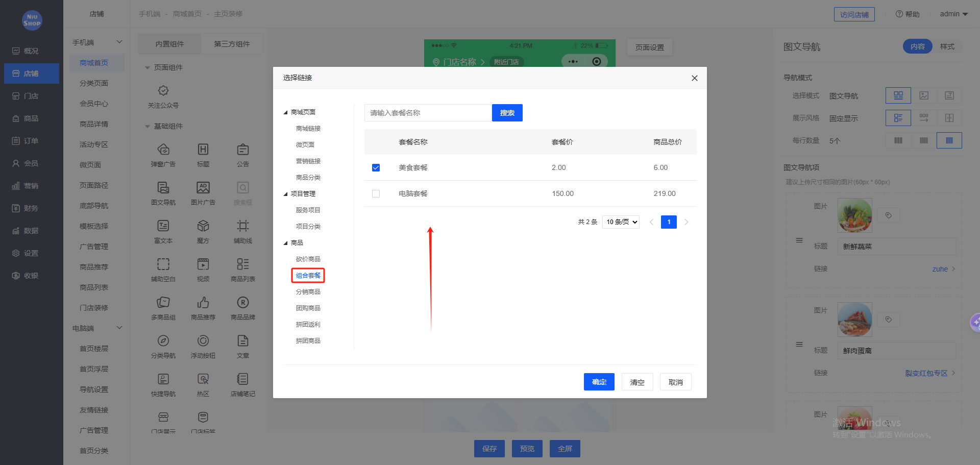980x465 pixels.
Task: Click the package name search input field
Action: (428, 112)
